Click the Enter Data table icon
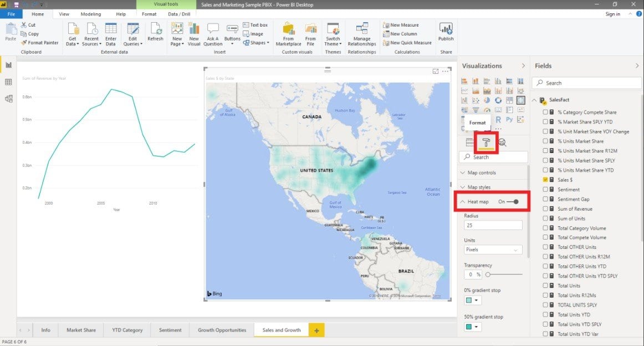The width and height of the screenshot is (644, 346). click(111, 29)
